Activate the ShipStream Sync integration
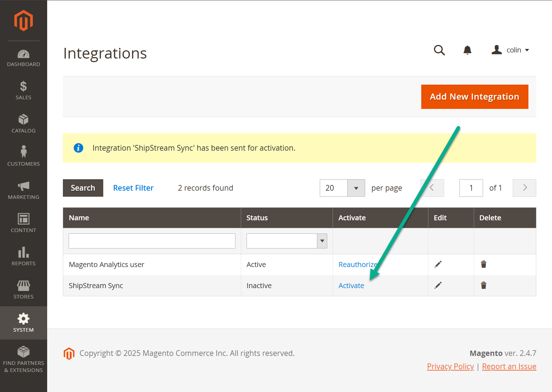The width and height of the screenshot is (552, 392). [x=351, y=286]
